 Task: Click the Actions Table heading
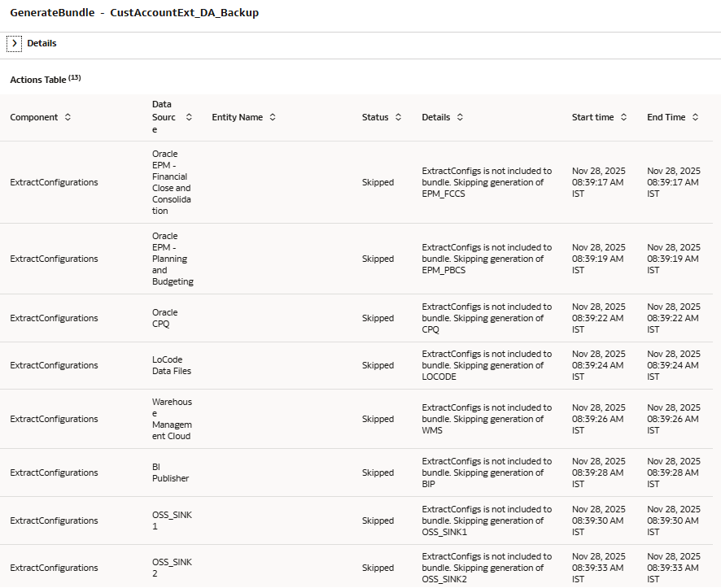tap(37, 79)
